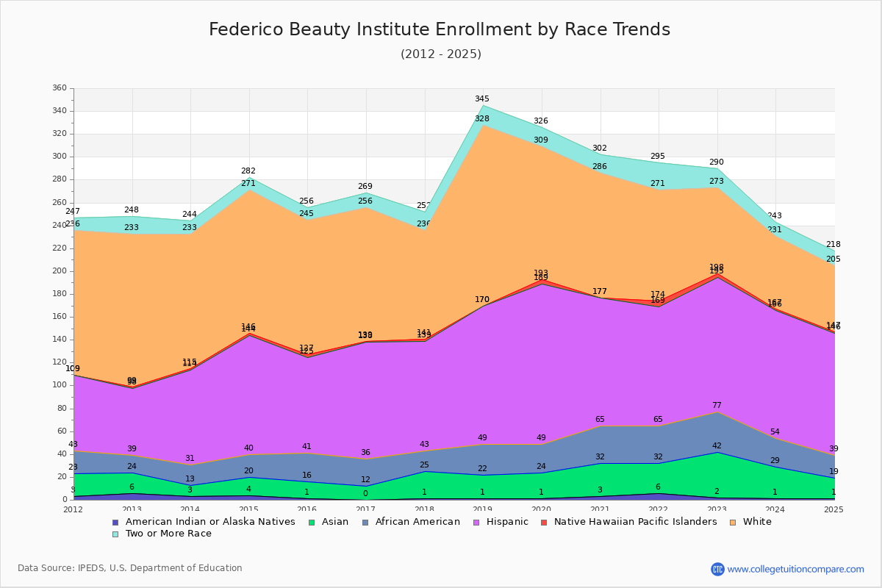Click the 200 y-axis label
882x588 pixels.
click(x=60, y=271)
